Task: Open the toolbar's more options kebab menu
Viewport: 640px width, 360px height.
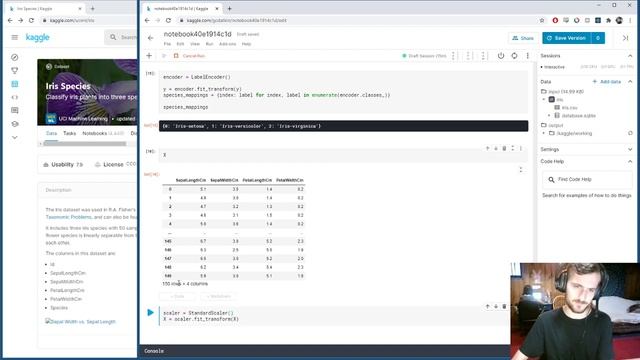Action: [x=527, y=56]
